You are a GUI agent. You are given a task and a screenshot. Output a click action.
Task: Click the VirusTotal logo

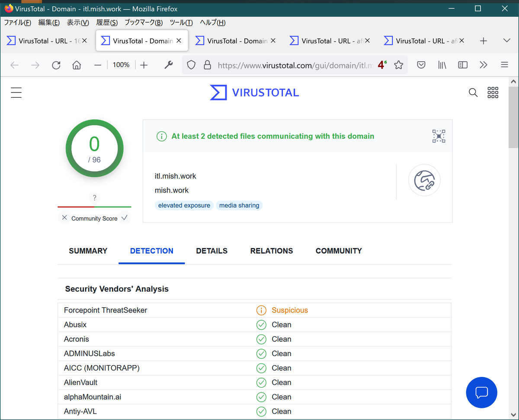(x=254, y=92)
